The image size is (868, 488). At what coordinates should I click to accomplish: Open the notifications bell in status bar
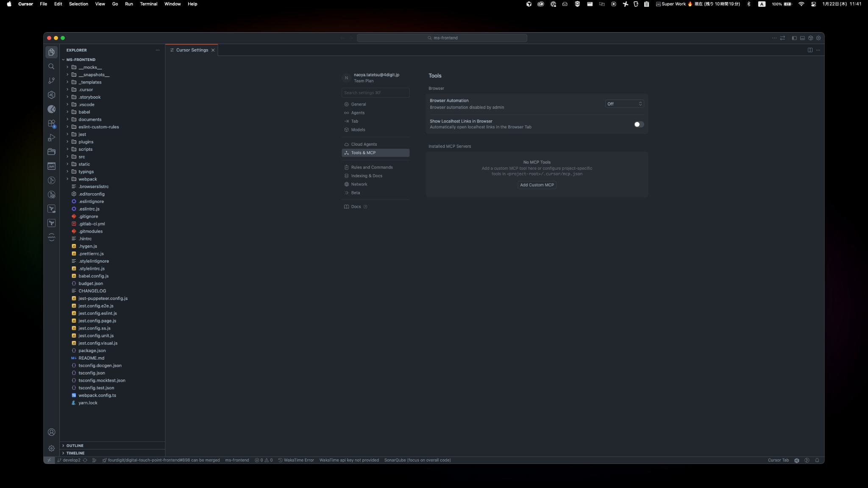(817, 460)
